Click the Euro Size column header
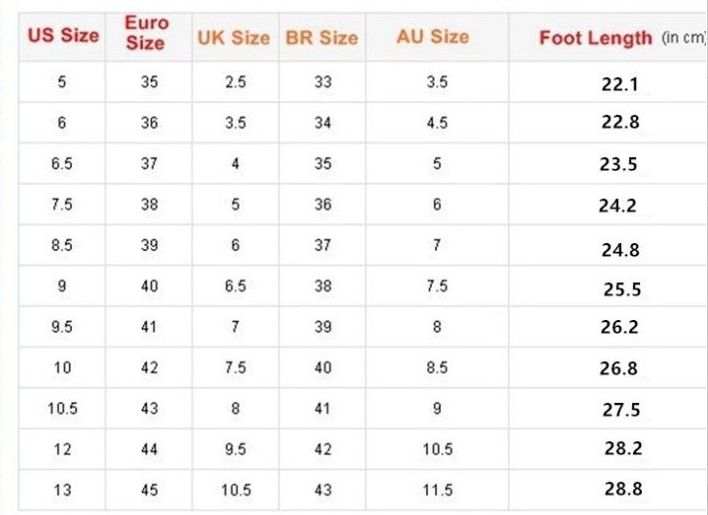 tap(147, 33)
